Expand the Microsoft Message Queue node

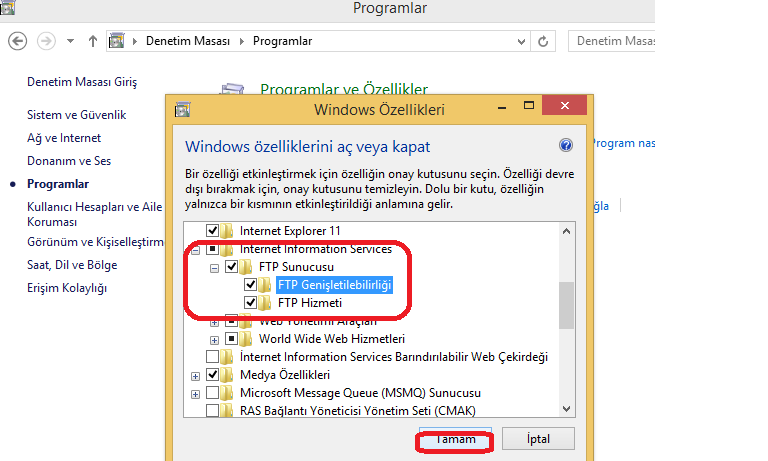195,394
